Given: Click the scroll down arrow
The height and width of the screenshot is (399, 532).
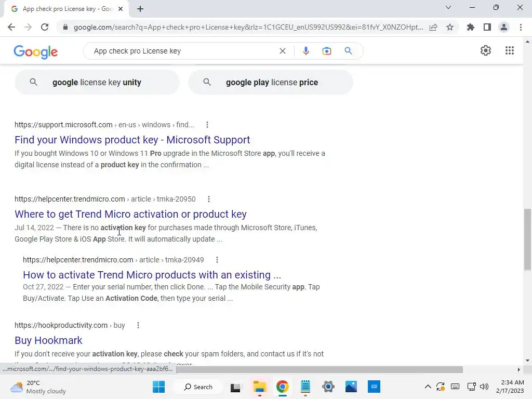Looking at the screenshot, I should click(527, 361).
